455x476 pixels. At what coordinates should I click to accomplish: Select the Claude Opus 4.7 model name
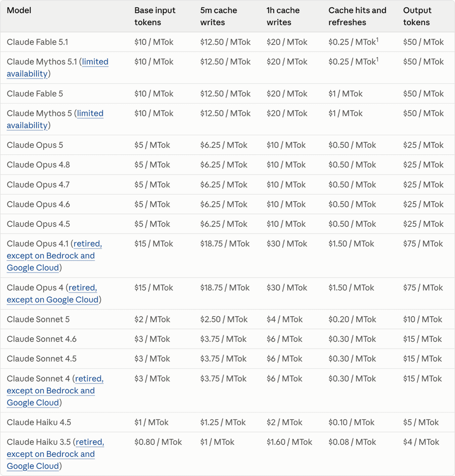click(x=38, y=184)
